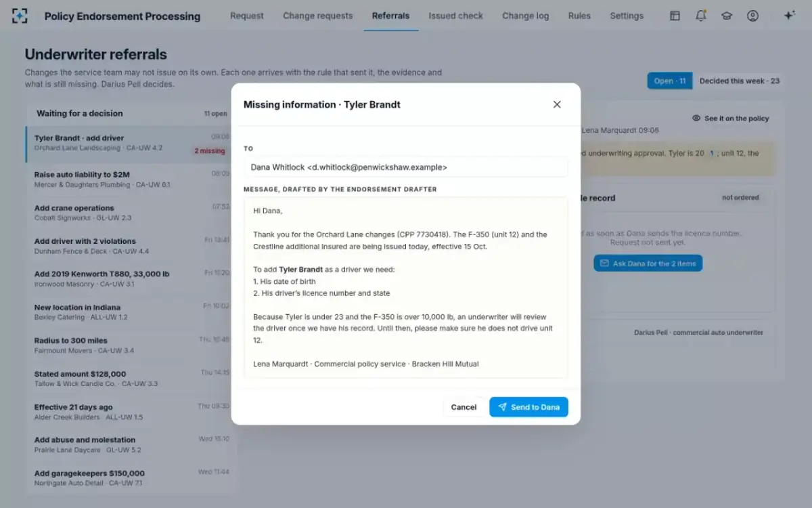
Task: Click the 2 missing badge
Action: click(210, 151)
